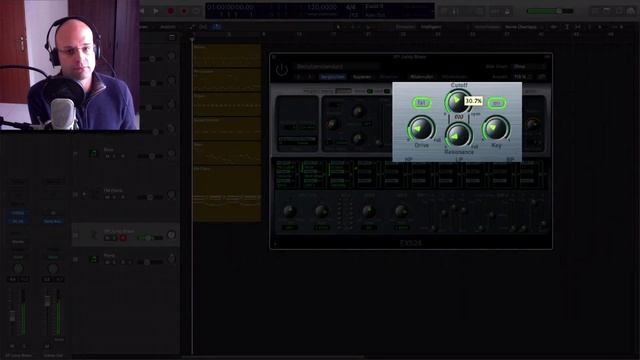640x360 pixels.
Task: Click the filter Key knob
Action: pos(496,128)
